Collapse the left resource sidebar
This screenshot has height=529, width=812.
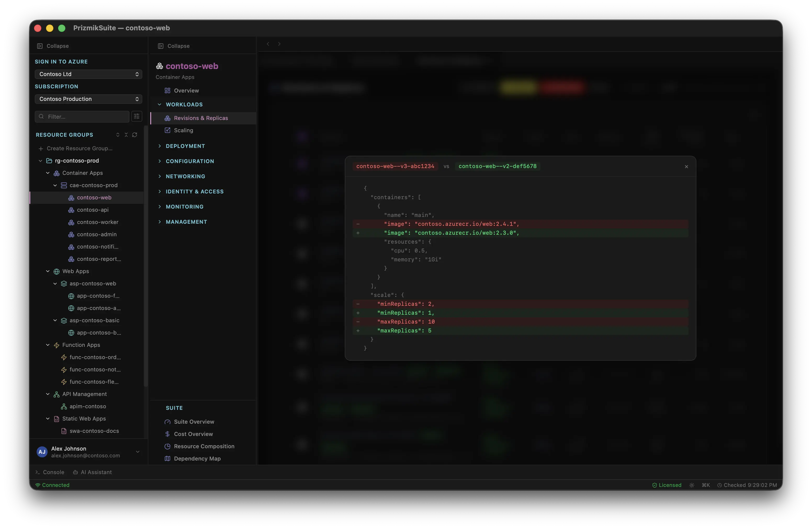pyautogui.click(x=53, y=46)
